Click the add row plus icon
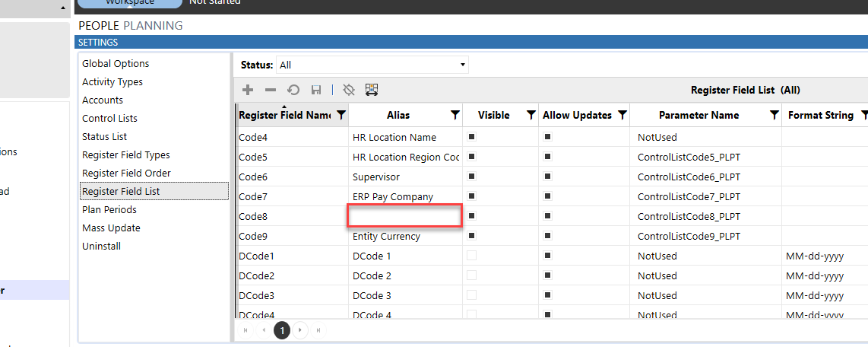 (x=248, y=90)
